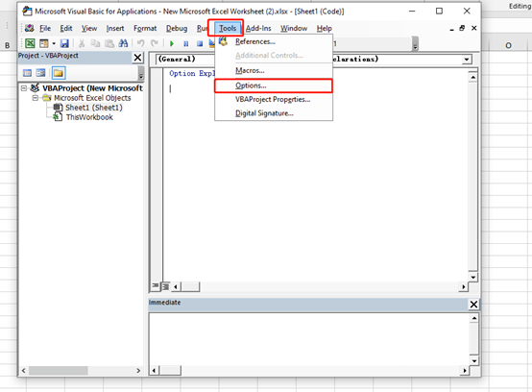This screenshot has height=392, width=532.
Task: Click code pane scroll right arrow
Action: [x=464, y=286]
